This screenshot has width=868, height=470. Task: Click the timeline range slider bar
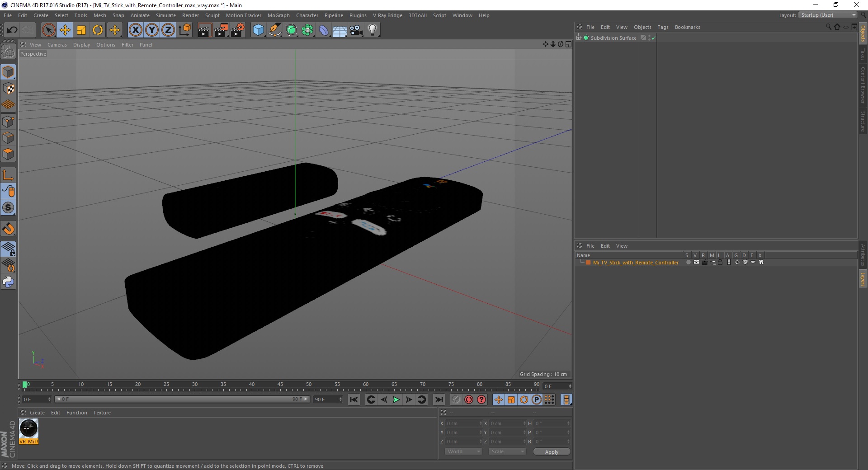(182, 399)
